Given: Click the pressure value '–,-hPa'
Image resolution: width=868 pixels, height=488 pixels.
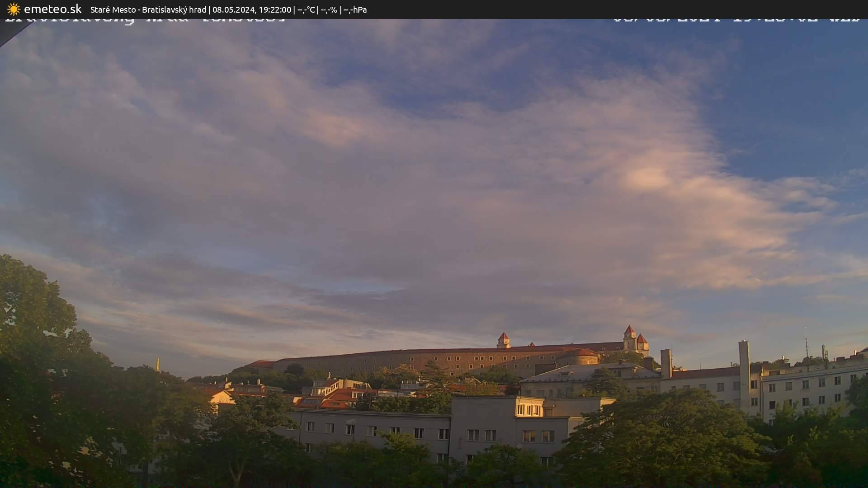Looking at the screenshot, I should (x=355, y=9).
